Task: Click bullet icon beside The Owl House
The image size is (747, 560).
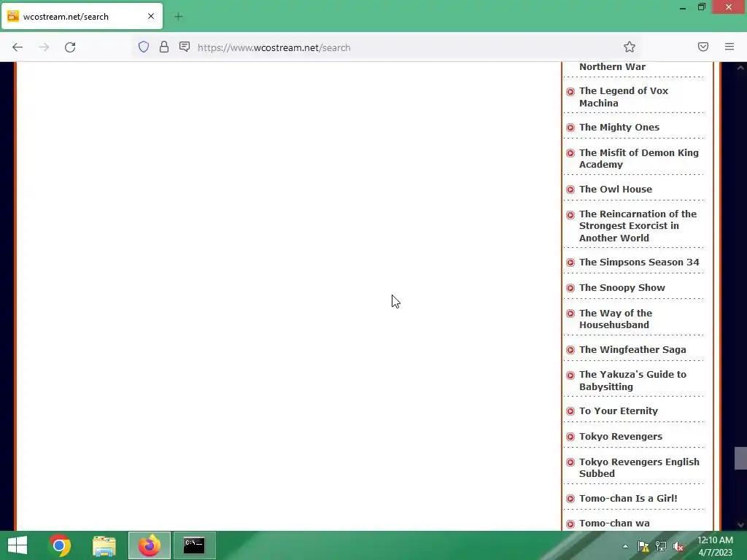Action: tap(570, 190)
